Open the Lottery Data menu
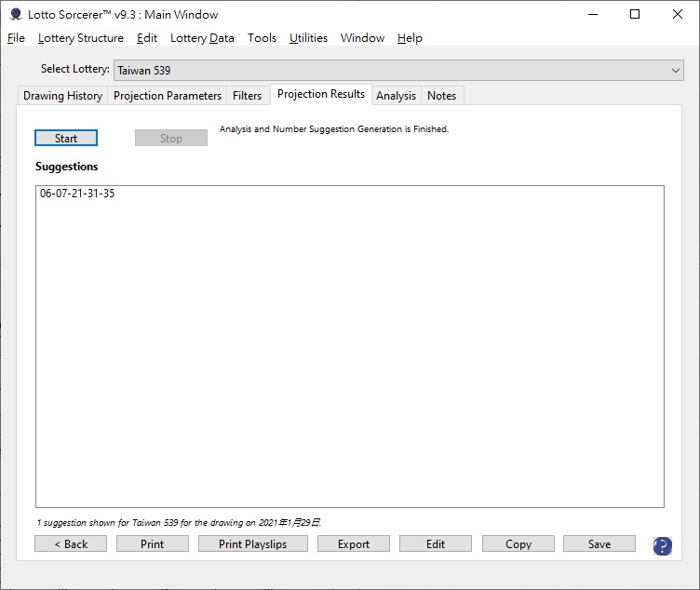Viewport: 700px width, 590px height. tap(202, 38)
